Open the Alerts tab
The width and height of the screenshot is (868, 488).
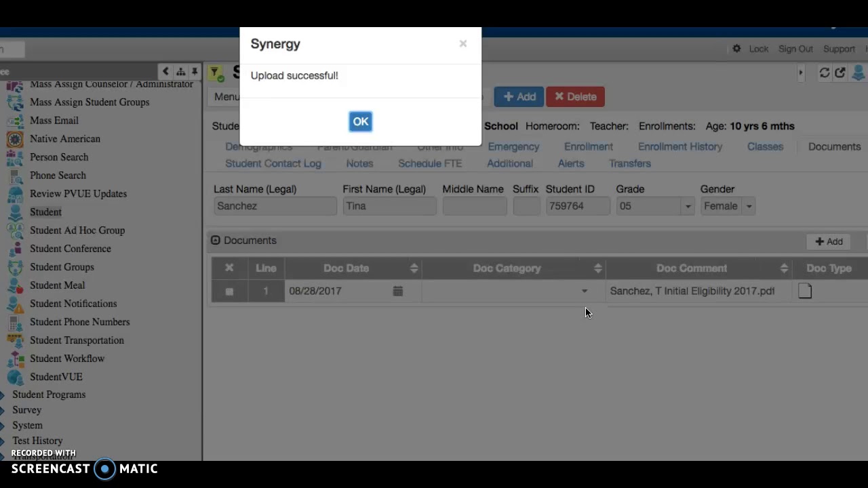coord(571,164)
